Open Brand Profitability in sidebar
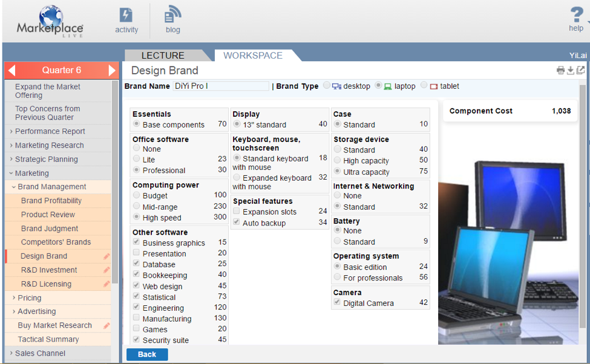 tap(51, 201)
